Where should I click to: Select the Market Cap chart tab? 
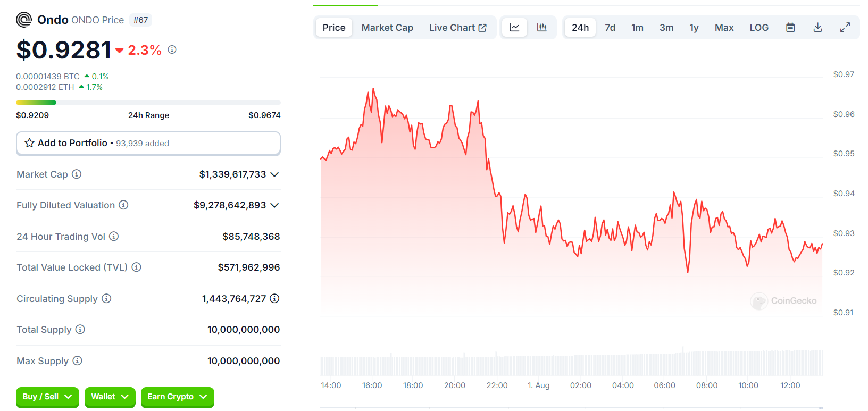[x=387, y=28]
